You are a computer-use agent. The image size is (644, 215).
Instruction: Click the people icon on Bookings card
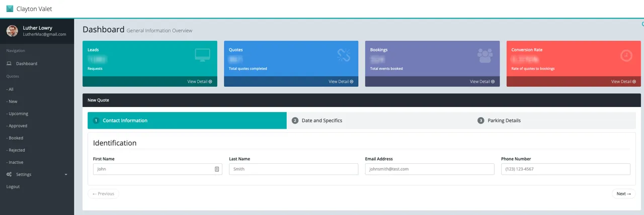(x=485, y=55)
